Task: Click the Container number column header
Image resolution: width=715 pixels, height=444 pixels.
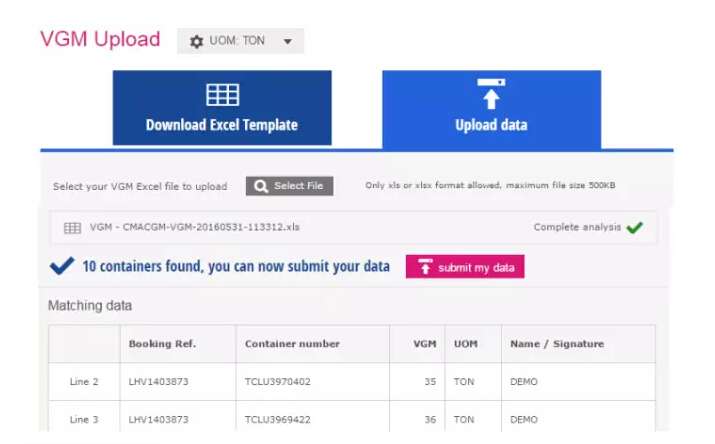Action: tap(292, 344)
